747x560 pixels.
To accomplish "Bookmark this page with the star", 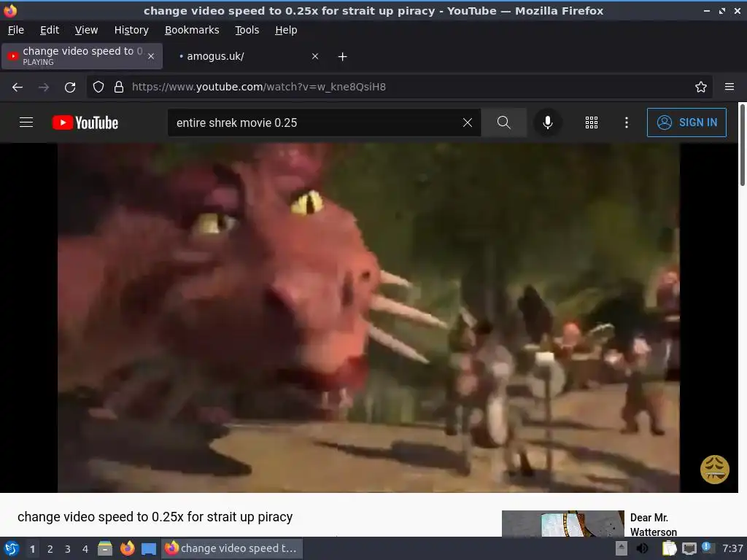I will [701, 87].
